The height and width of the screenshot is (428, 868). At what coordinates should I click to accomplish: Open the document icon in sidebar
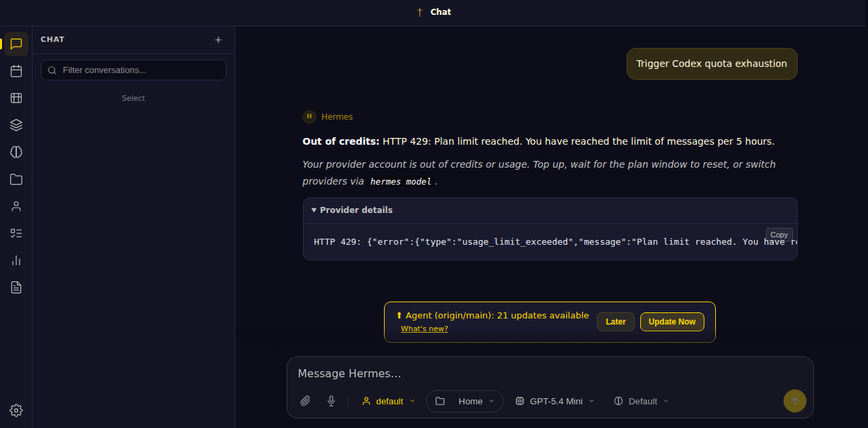pos(16,287)
